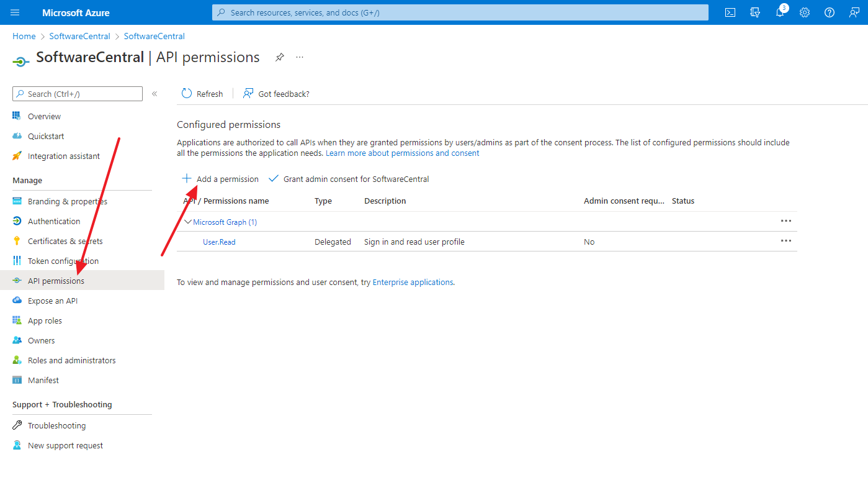Open the feedback icon in top bar
This screenshot has width=868, height=480.
coord(854,12)
